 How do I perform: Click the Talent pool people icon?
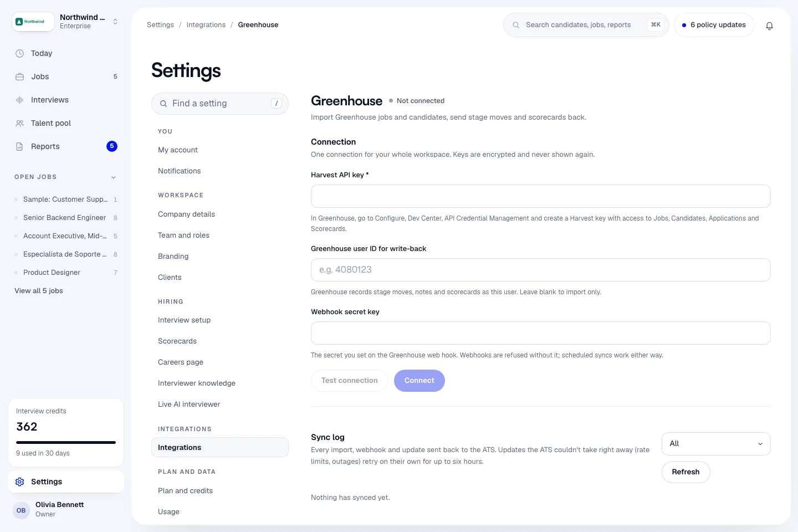tap(19, 123)
